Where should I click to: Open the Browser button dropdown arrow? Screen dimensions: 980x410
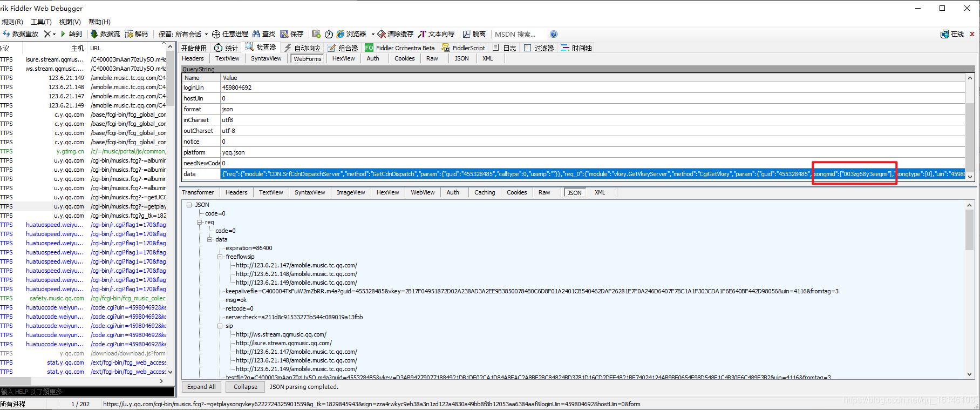tap(373, 34)
